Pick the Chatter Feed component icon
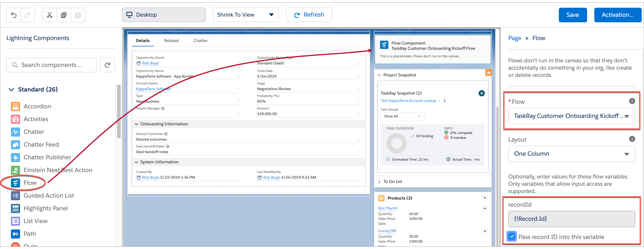Screen dimensions: 644x249 tap(15, 145)
